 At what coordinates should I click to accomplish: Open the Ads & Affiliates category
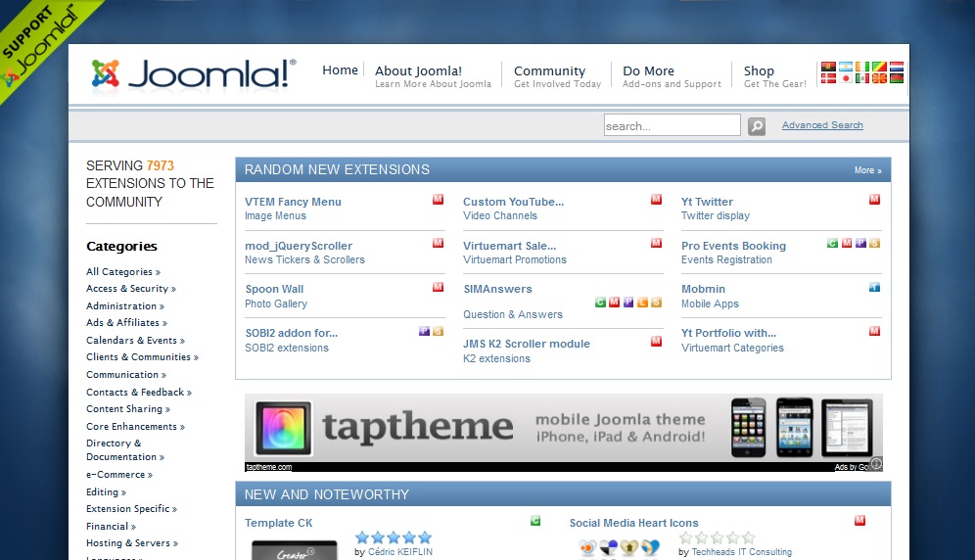point(126,323)
